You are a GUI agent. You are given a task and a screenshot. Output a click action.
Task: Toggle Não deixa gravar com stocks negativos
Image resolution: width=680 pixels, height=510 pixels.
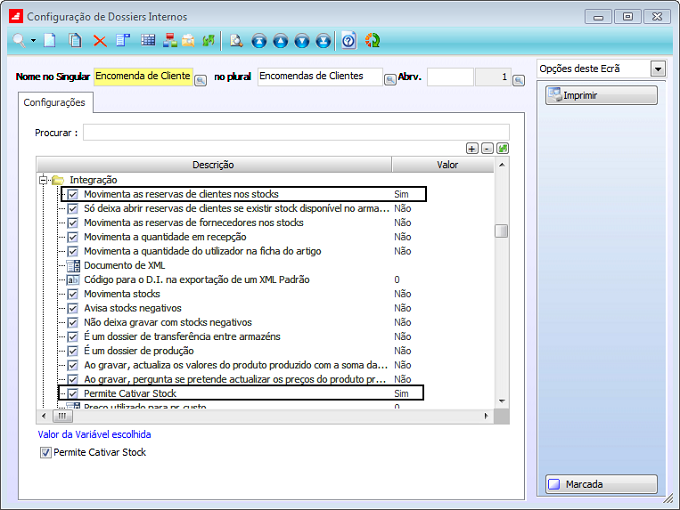click(73, 323)
